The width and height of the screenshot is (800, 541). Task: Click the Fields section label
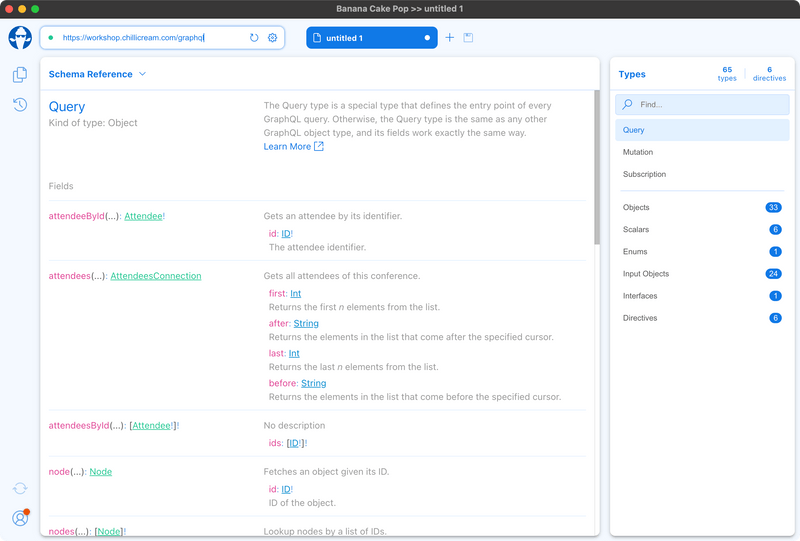tap(61, 186)
